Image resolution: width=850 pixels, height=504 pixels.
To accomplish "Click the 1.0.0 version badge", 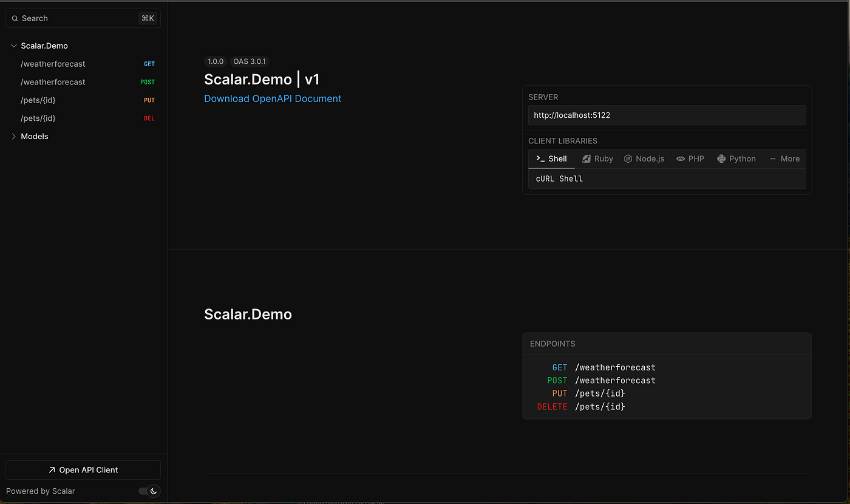I will coord(216,61).
